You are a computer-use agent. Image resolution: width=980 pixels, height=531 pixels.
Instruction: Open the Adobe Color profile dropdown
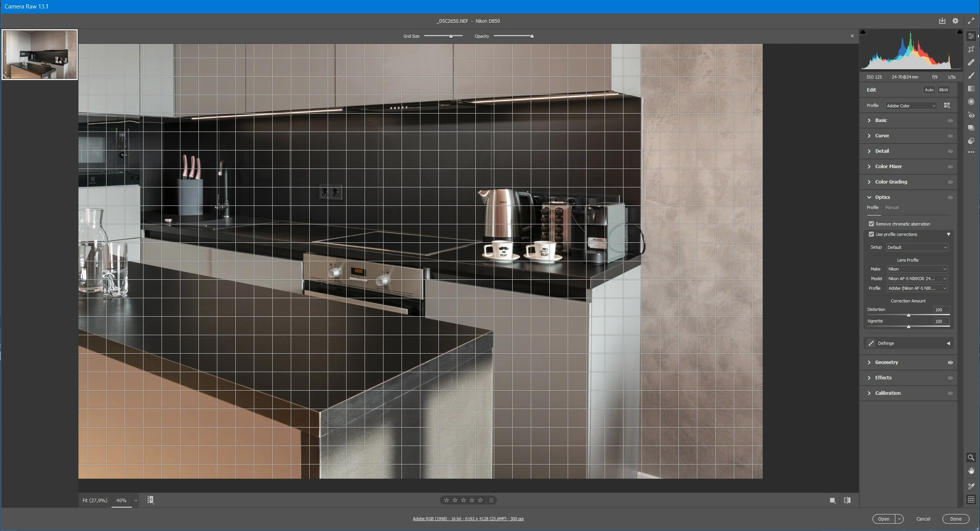coord(911,106)
